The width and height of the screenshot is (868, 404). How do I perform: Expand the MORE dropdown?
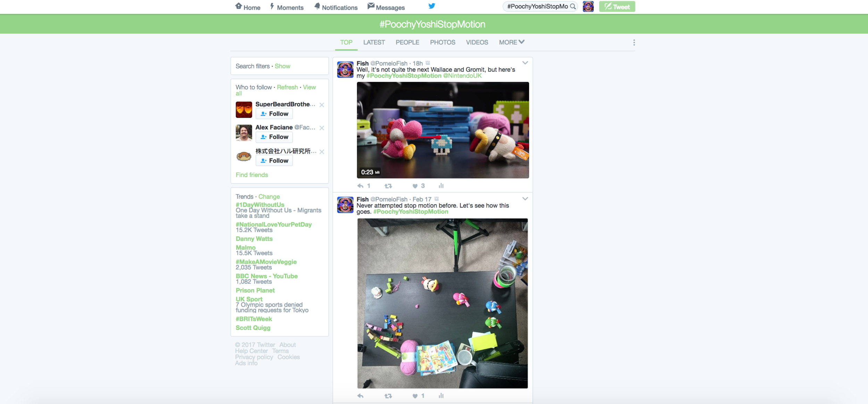coord(511,42)
